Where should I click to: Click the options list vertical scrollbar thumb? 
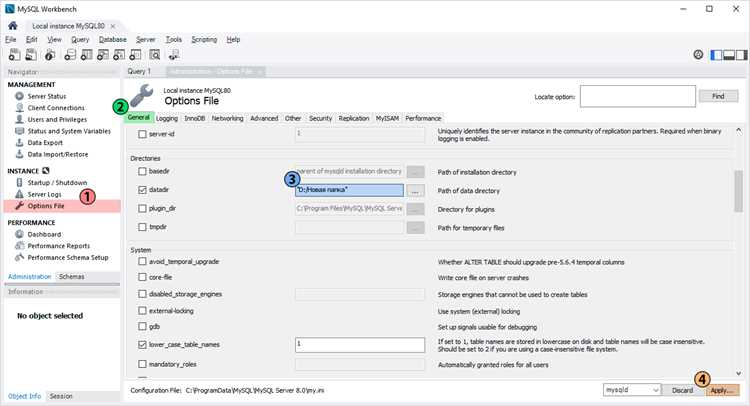click(738, 190)
